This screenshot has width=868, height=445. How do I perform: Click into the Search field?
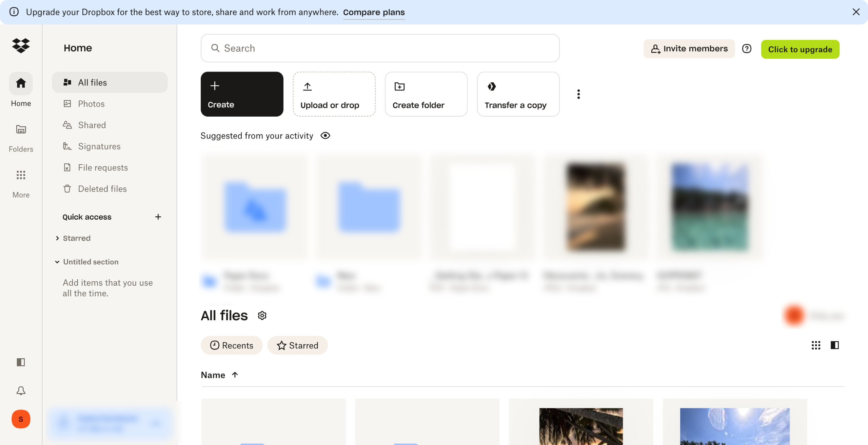[x=380, y=48]
